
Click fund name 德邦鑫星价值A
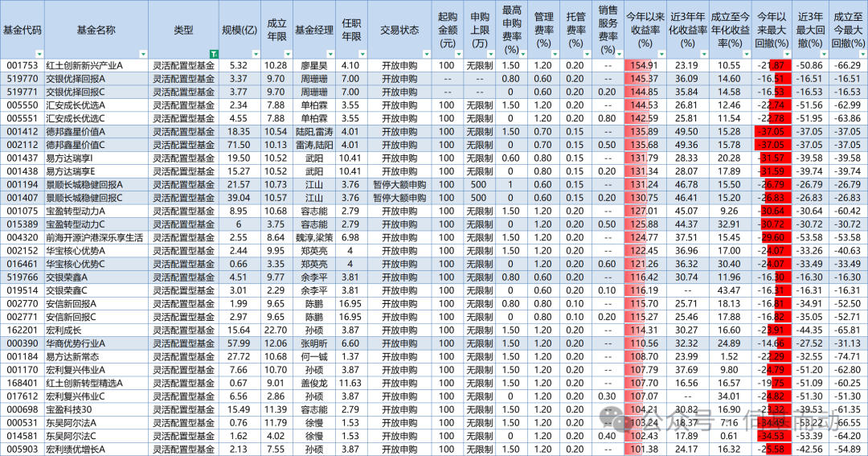coord(76,132)
